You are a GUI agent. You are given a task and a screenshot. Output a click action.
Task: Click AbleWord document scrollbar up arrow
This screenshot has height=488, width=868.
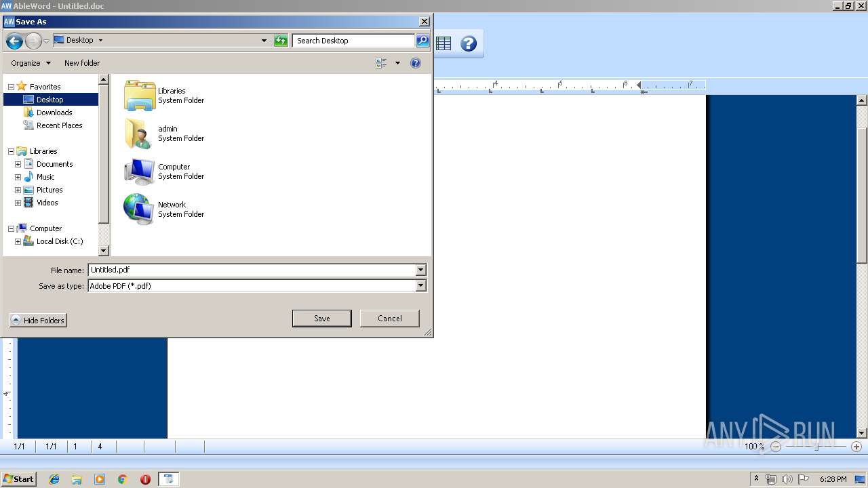click(862, 100)
